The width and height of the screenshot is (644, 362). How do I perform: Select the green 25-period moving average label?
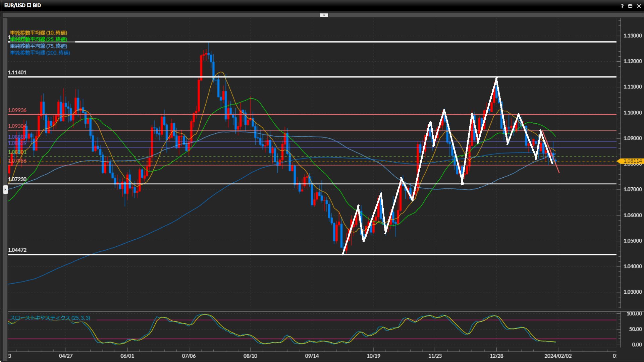pos(39,39)
